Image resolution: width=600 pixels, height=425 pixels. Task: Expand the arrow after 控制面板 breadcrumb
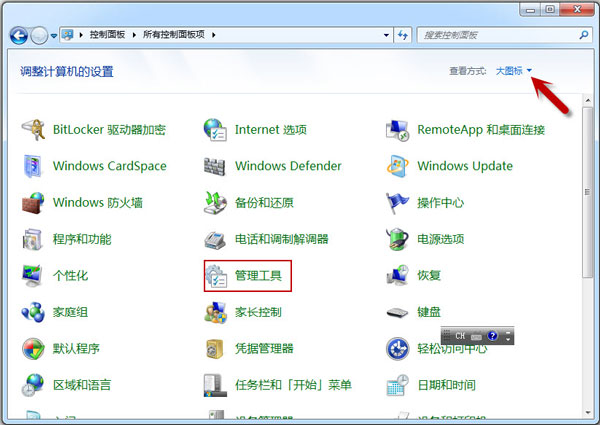click(134, 35)
